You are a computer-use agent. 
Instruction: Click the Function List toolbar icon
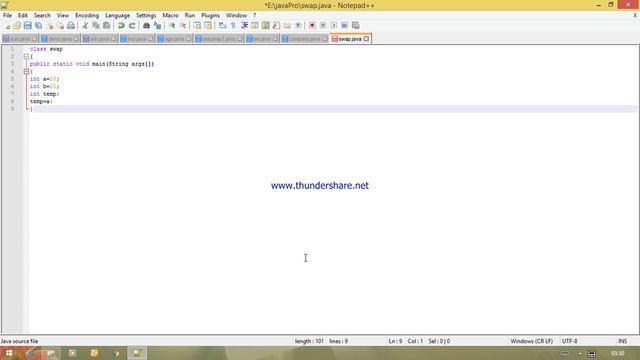coord(276,26)
